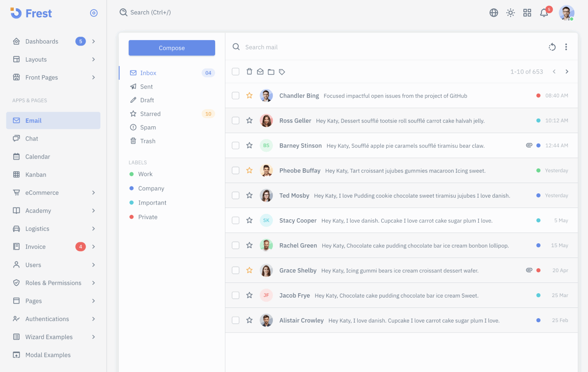Open notifications via the bell icon
The image size is (588, 372).
click(x=544, y=13)
